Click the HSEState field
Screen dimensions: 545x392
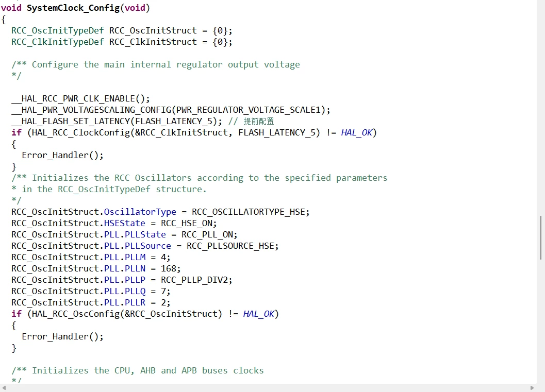(x=124, y=223)
